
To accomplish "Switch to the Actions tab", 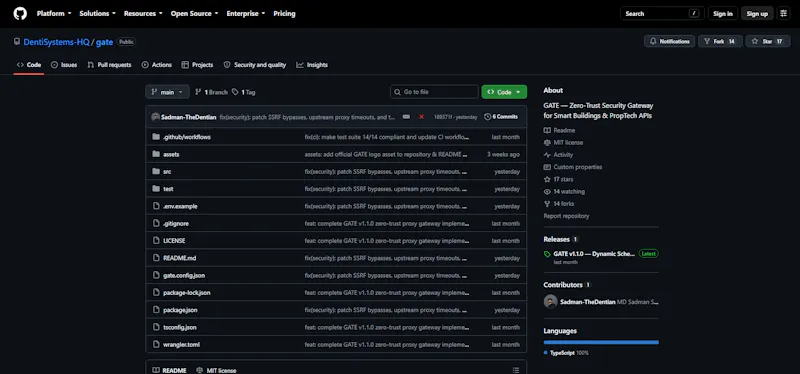I will point(157,65).
